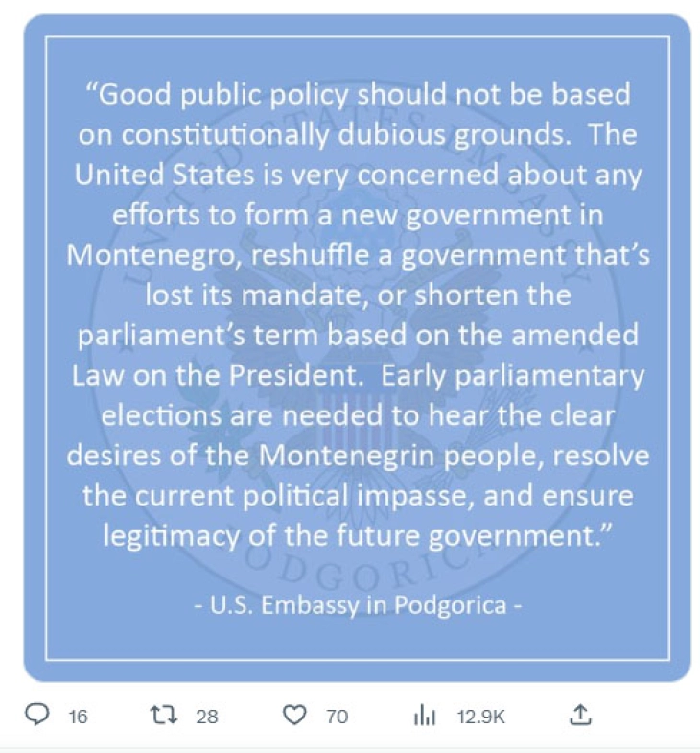700x753 pixels.
Task: Click "Early parliamentary" text in the quote
Action: (x=513, y=374)
